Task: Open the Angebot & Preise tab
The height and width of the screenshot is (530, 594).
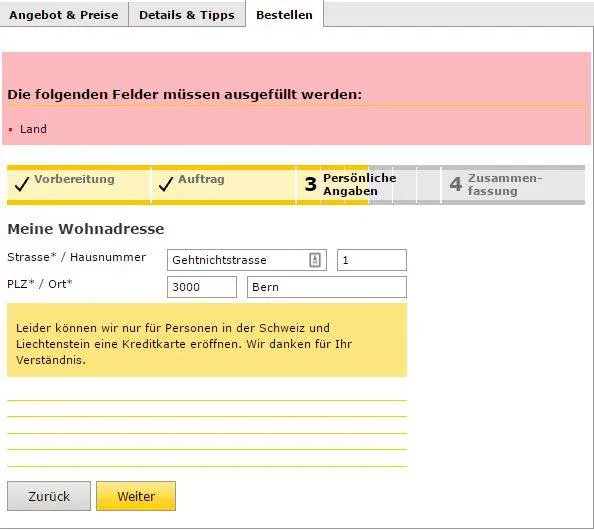Action: pyautogui.click(x=64, y=15)
